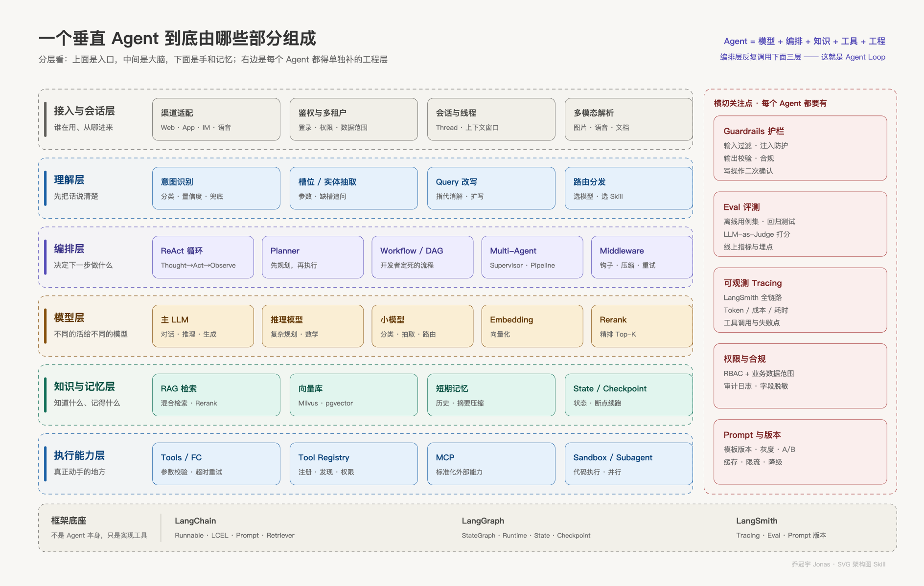
Task: Select the LangGraph label in footer
Action: point(483,521)
